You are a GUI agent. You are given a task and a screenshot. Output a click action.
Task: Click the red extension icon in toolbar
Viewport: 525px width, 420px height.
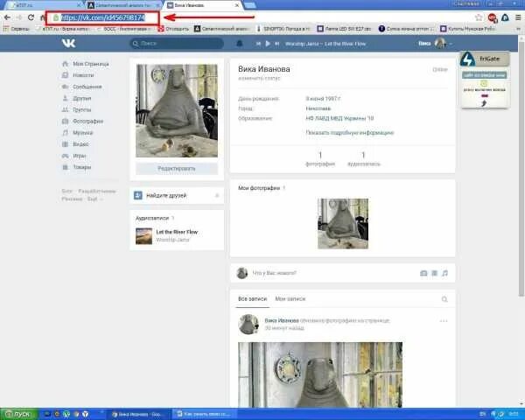[492, 17]
